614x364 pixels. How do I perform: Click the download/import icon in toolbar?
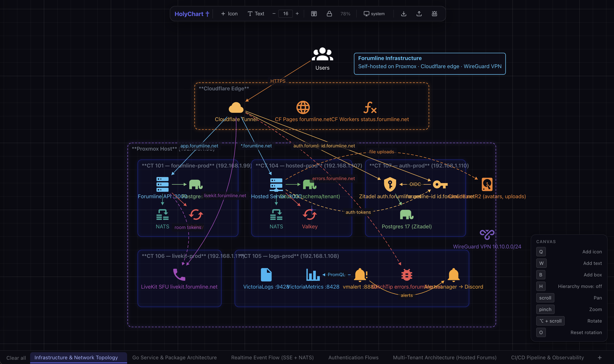pos(404,14)
